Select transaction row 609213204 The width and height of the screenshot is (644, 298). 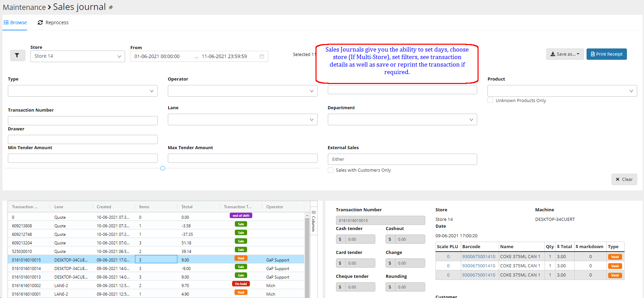[156, 243]
